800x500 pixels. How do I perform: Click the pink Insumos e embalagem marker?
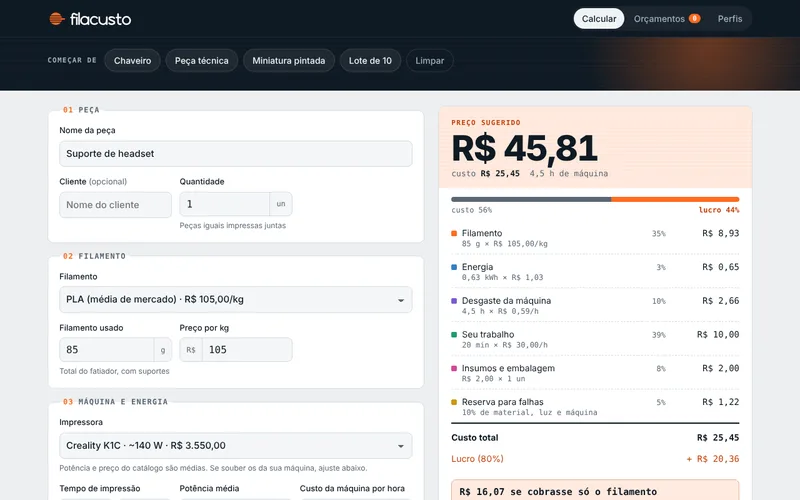454,368
